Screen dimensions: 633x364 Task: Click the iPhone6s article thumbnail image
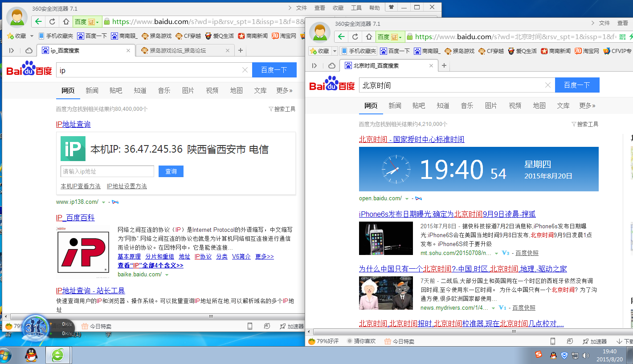[386, 238]
